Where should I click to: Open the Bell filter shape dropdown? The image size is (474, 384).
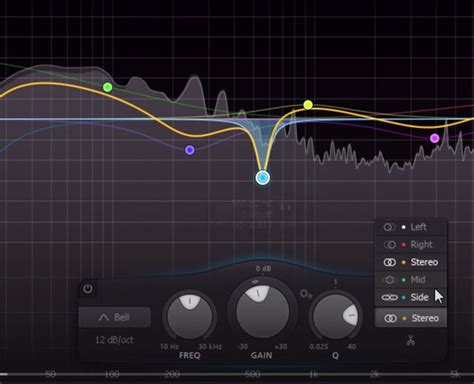[115, 317]
